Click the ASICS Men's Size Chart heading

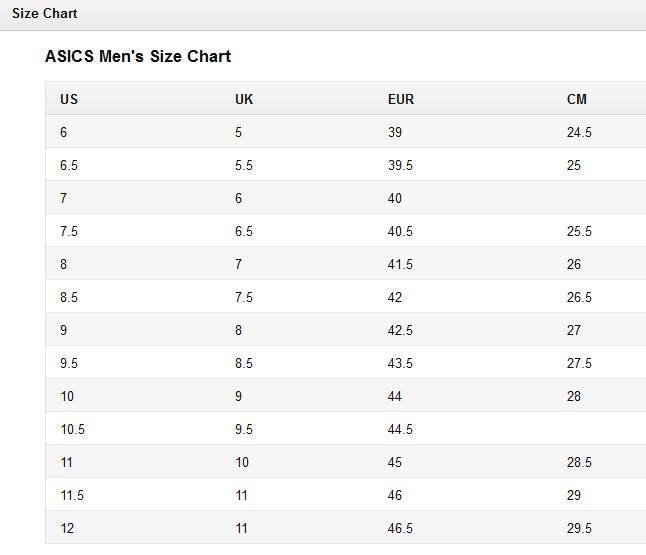(x=138, y=57)
